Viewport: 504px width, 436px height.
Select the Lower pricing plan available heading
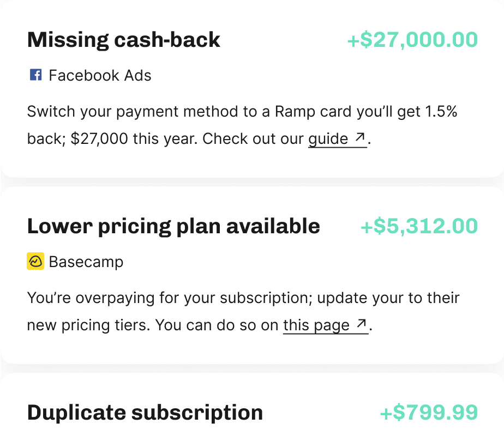click(173, 226)
